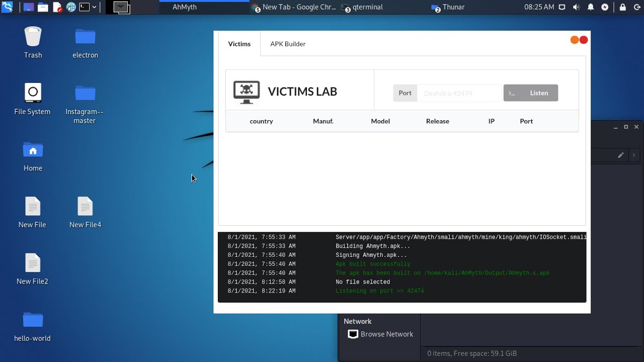Select the New File2 desktop document

tap(33, 268)
